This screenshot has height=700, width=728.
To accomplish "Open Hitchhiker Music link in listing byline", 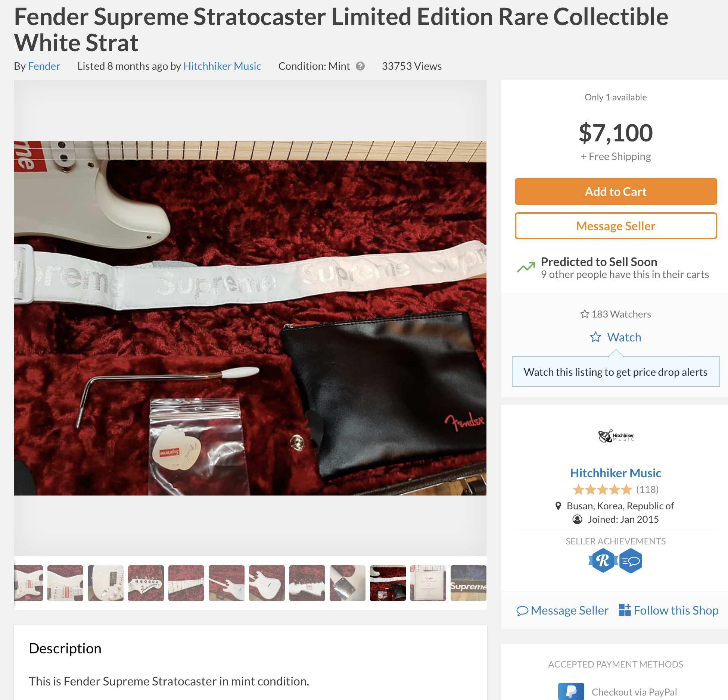I will pos(222,66).
